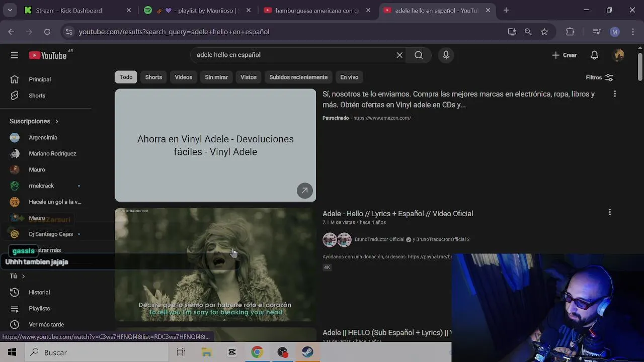The width and height of the screenshot is (644, 362).
Task: Expand the Suscripciones section arrow
Action: point(57,121)
